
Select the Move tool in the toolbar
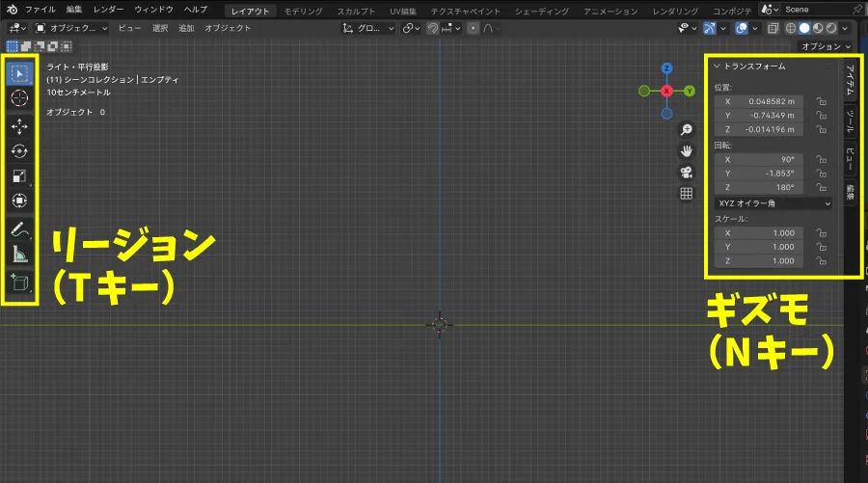(x=19, y=126)
